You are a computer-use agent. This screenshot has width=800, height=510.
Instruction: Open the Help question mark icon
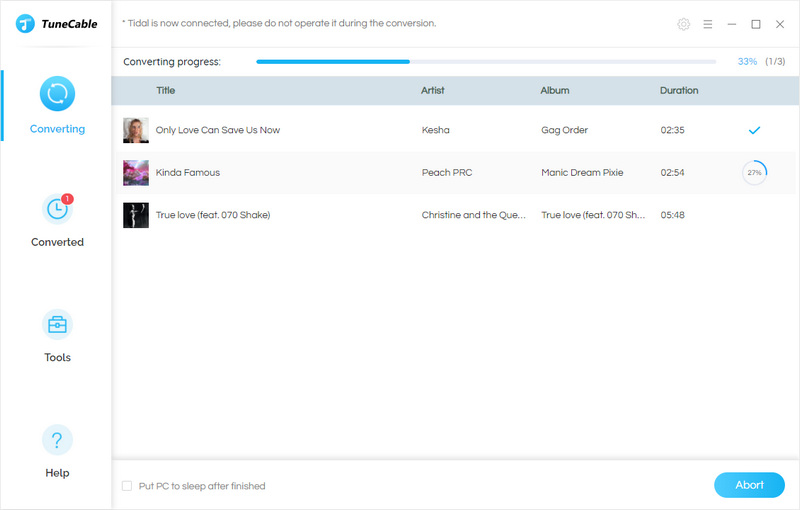point(57,440)
